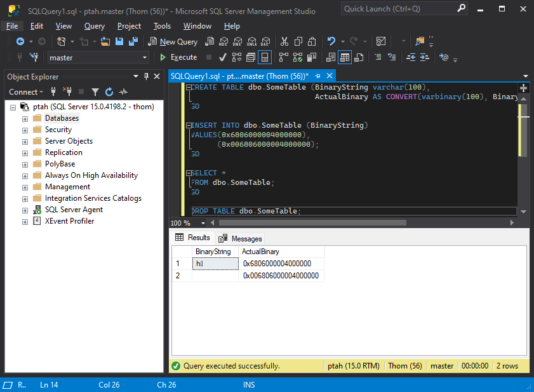Toggle Include Client Statistics
Viewport: 534px width, 392px height.
(312, 57)
